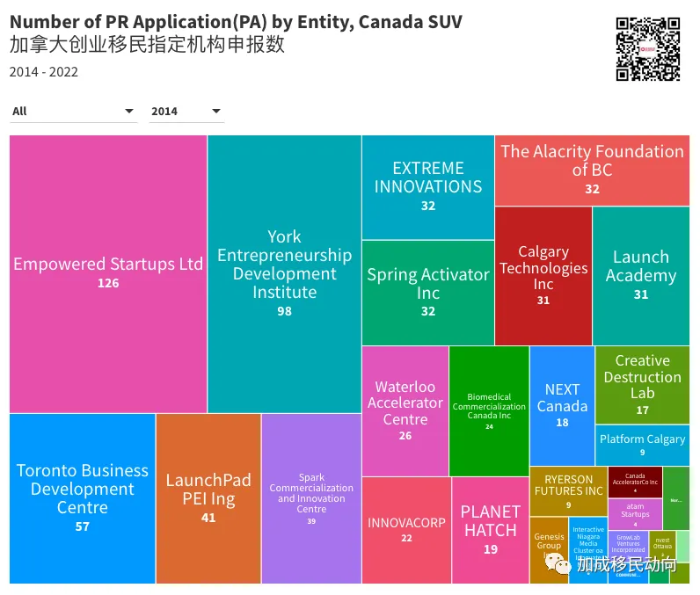
Task: Click Interactive Niagara Media Cluster tile
Action: [x=588, y=550]
